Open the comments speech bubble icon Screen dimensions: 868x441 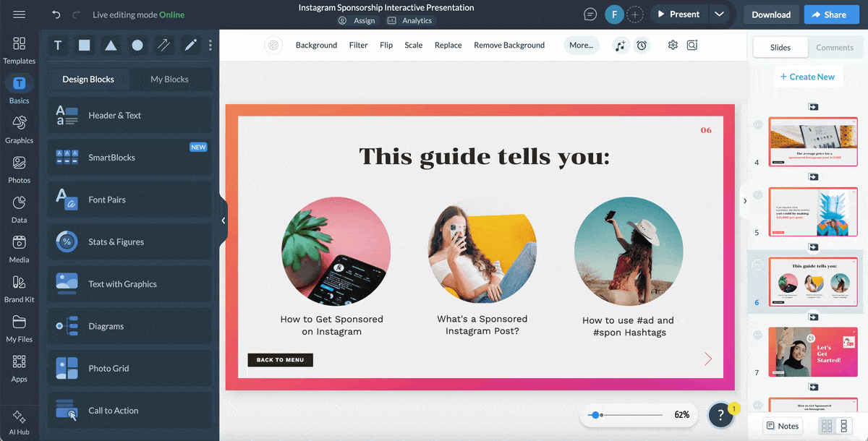click(x=591, y=14)
